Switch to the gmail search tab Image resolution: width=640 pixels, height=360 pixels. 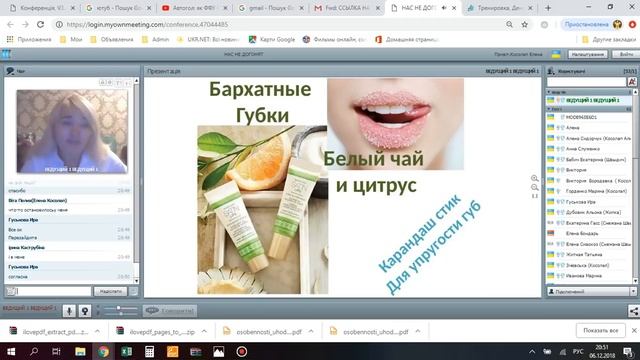[271, 8]
